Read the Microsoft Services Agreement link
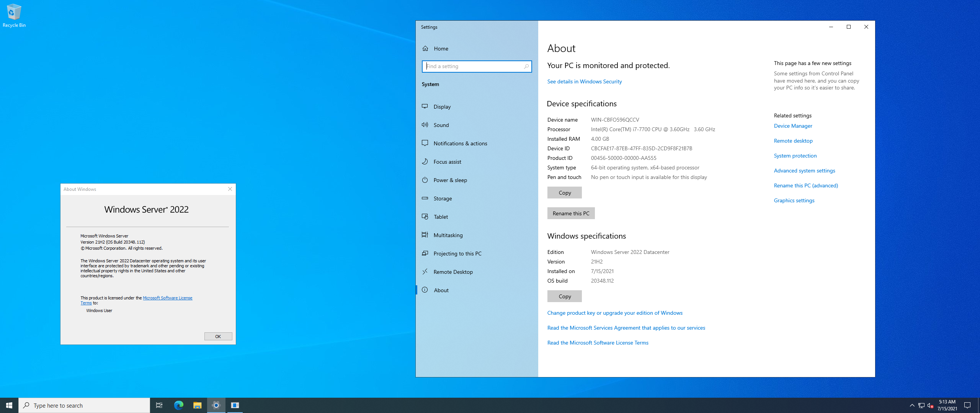This screenshot has height=413, width=980. 626,328
